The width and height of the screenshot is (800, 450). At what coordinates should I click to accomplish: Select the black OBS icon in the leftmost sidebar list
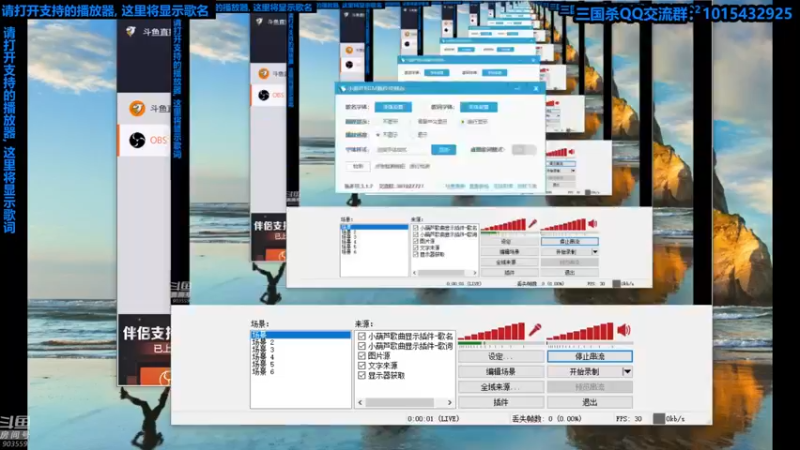click(x=137, y=140)
